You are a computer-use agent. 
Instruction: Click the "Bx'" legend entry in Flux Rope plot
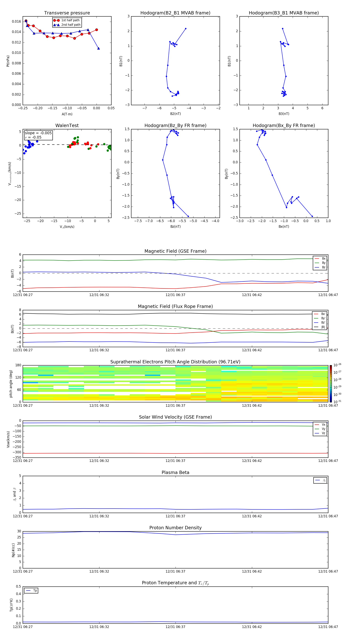coord(320,314)
